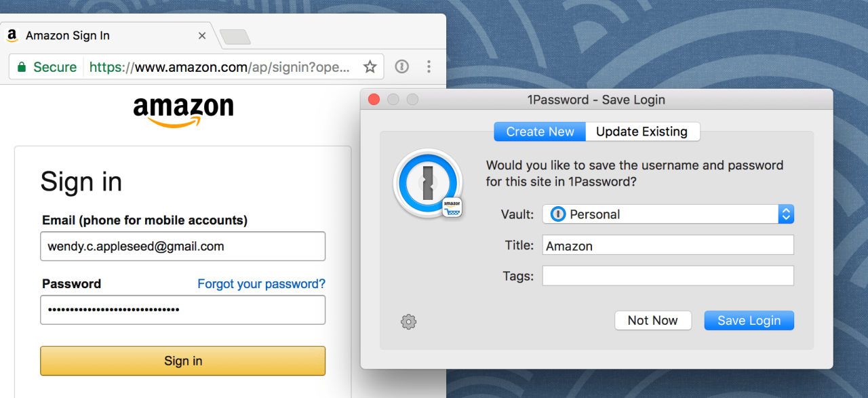Image resolution: width=868 pixels, height=398 pixels.
Task: Click the Amazon favicon on the browser tab
Action: 12,35
